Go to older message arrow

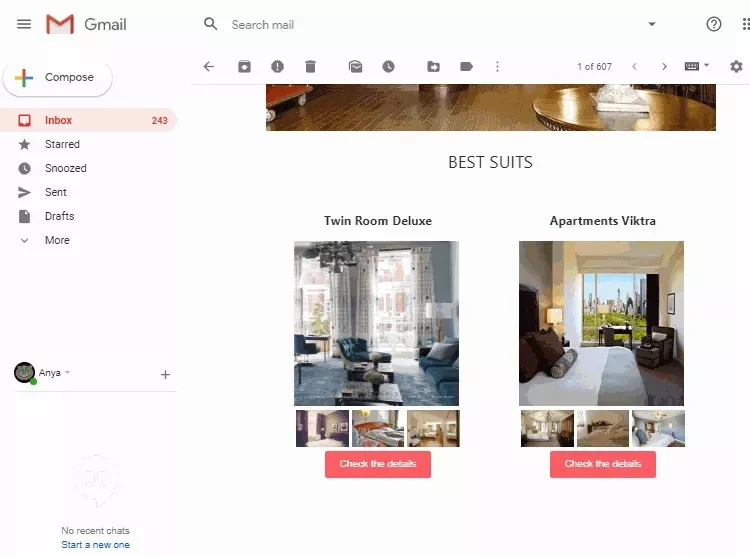pyautogui.click(x=664, y=67)
